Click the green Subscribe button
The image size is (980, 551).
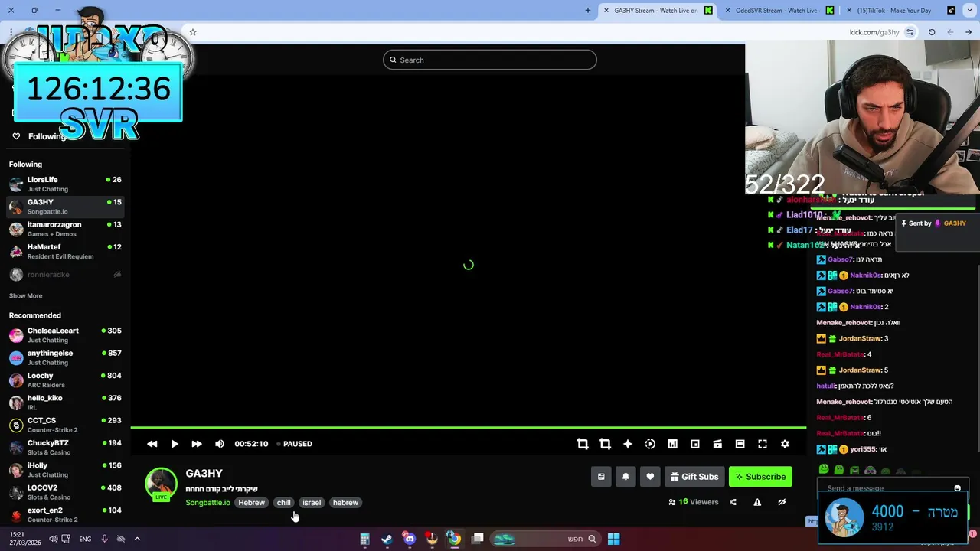coord(760,477)
